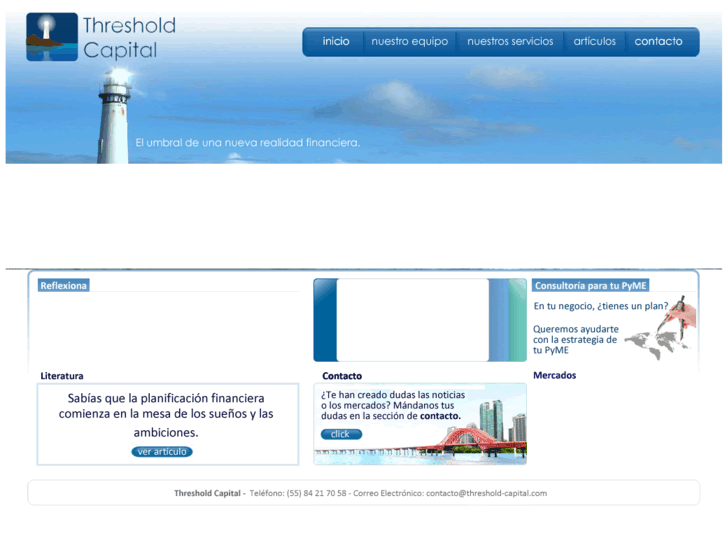Screen dimensions: 727x545
Task: Click the Consultoría para tu PyME heading
Action: [x=590, y=286]
